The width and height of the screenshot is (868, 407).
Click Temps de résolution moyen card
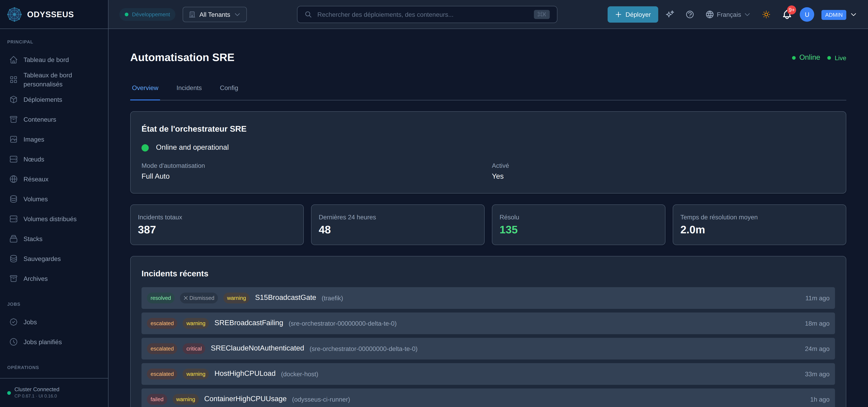click(x=759, y=225)
